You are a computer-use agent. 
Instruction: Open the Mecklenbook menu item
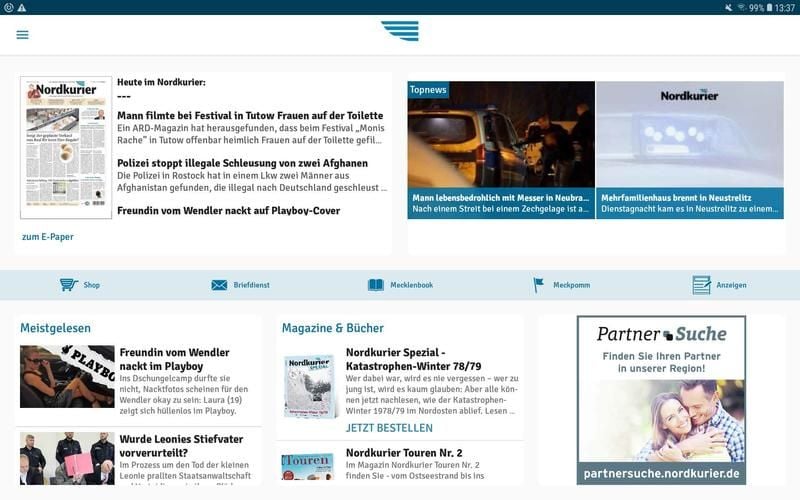(401, 285)
